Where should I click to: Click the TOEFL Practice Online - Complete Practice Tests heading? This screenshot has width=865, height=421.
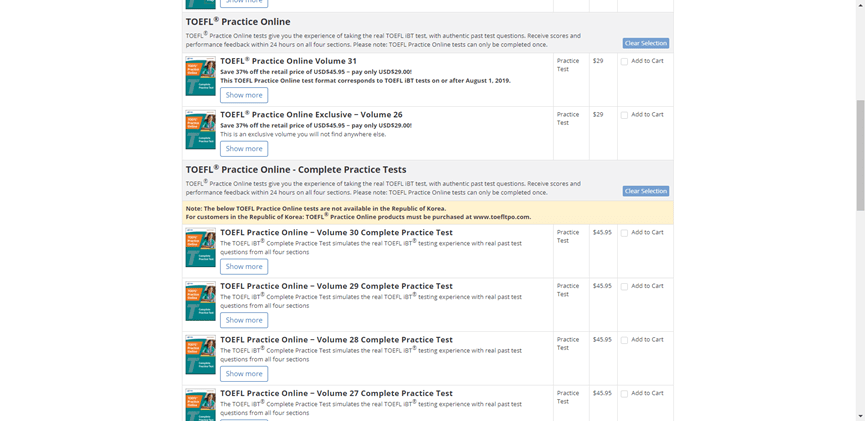[x=296, y=169]
